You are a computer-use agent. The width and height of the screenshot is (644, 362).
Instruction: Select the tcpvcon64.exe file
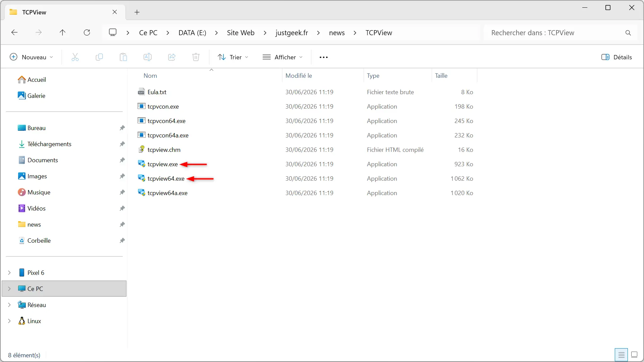(x=166, y=121)
